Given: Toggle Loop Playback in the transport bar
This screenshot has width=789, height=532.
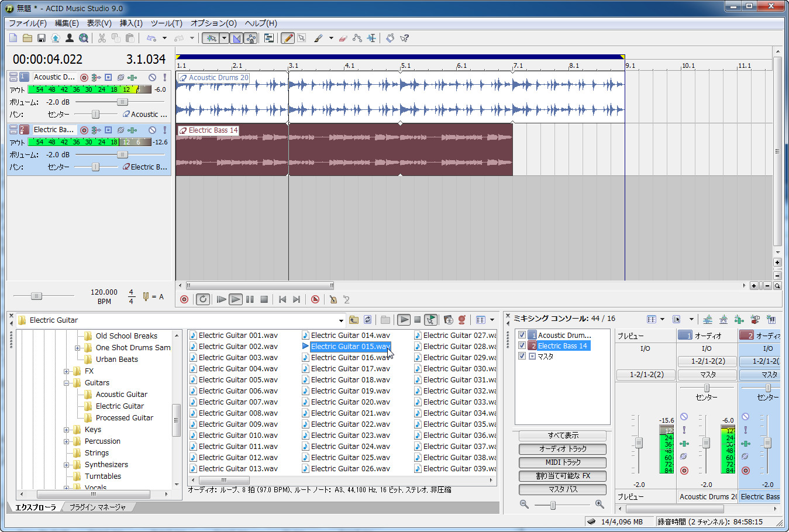Looking at the screenshot, I should pos(203,299).
